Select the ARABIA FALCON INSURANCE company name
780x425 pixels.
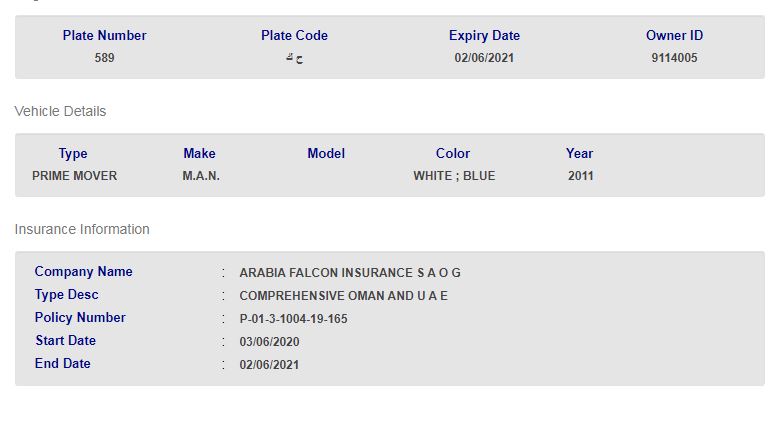(350, 273)
